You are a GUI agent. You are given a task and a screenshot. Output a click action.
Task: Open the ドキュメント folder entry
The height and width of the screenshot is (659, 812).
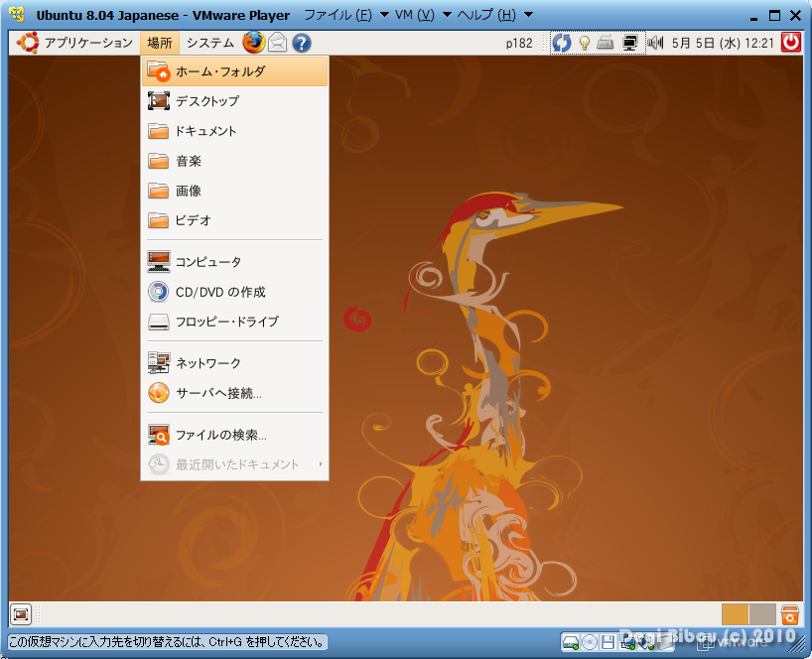point(234,131)
